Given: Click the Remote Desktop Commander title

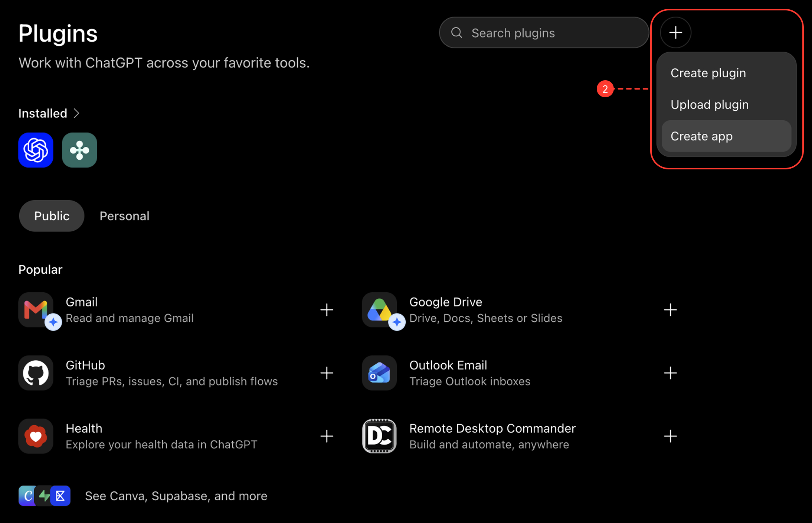Looking at the screenshot, I should [x=492, y=428].
